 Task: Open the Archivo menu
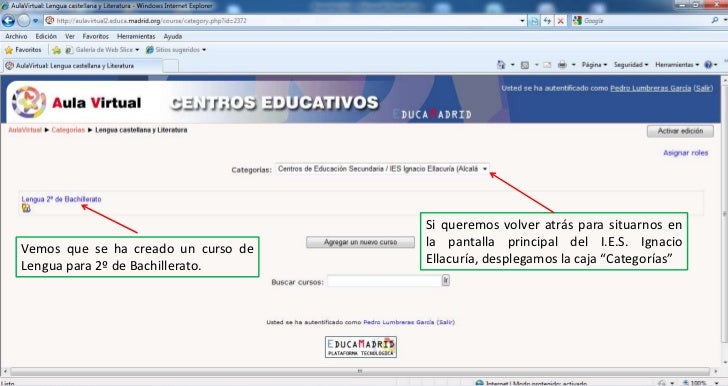coord(16,36)
